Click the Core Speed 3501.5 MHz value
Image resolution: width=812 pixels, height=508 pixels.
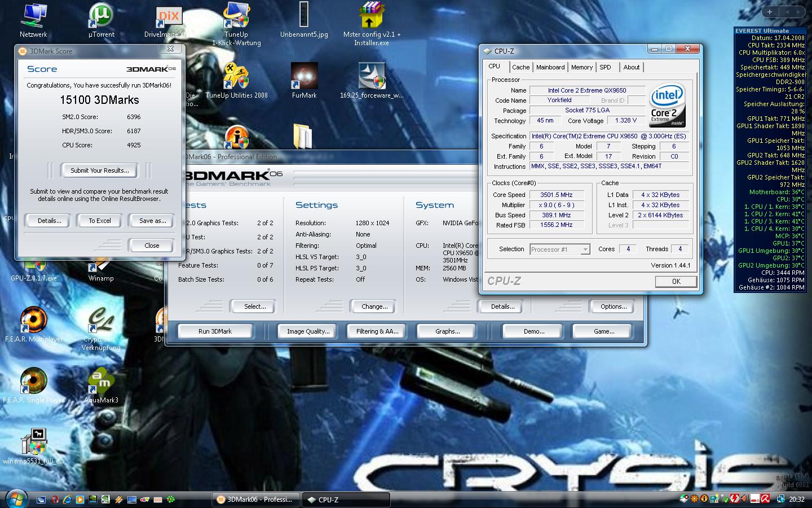[556, 195]
